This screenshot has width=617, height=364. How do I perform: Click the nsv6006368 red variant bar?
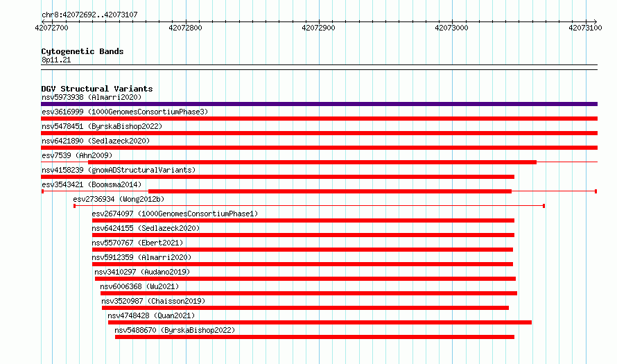pos(308,293)
